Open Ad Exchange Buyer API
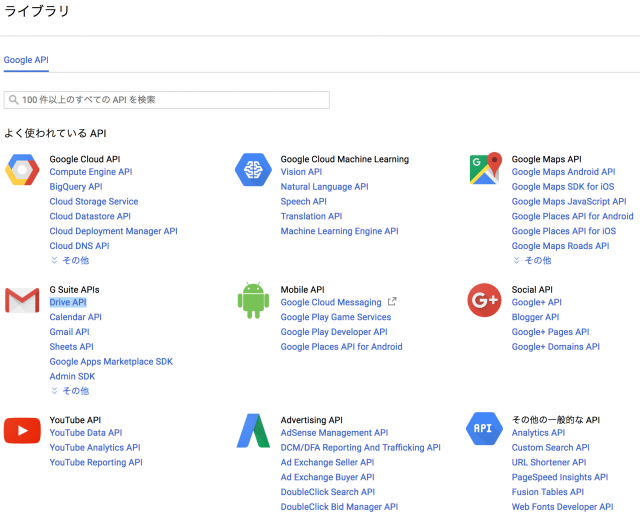 (328, 477)
